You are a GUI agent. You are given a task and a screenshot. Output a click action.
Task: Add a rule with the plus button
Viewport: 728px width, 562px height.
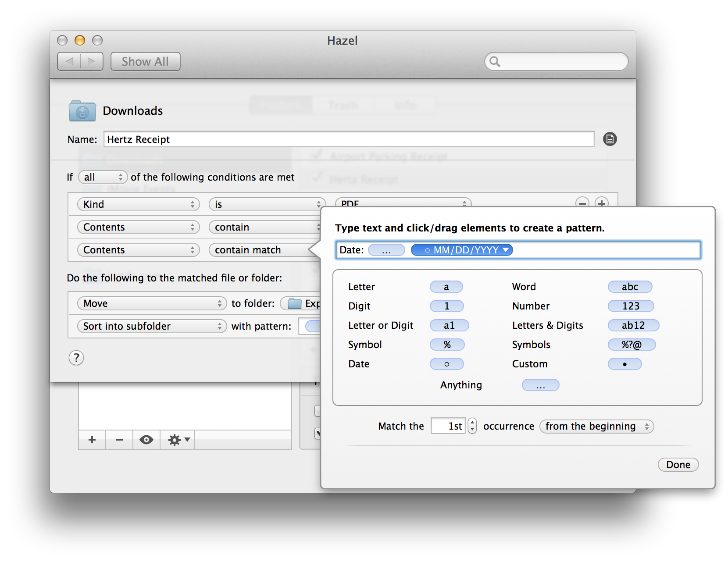click(x=92, y=440)
